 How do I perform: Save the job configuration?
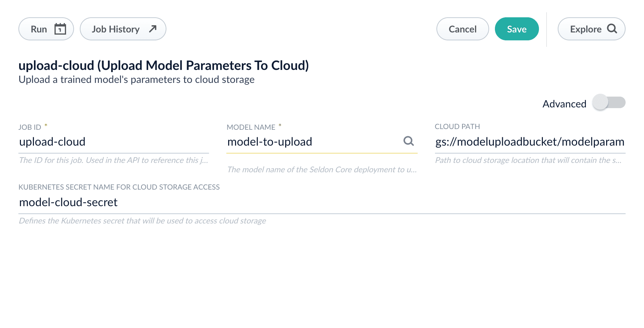coord(517,29)
